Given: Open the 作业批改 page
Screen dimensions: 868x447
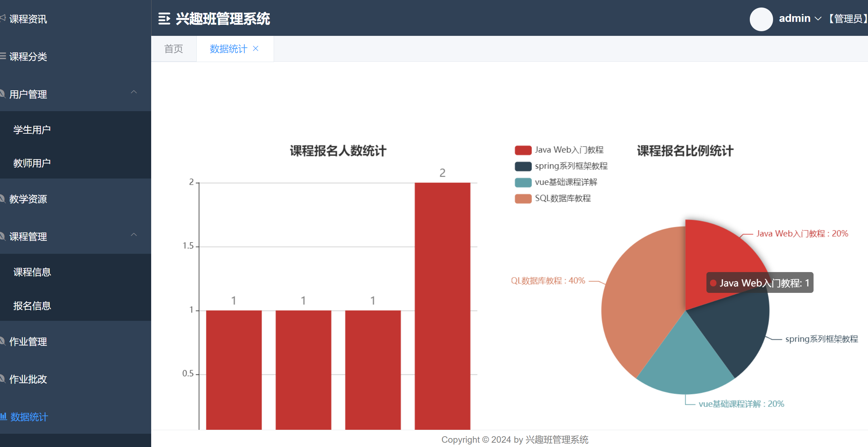Looking at the screenshot, I should [28, 379].
